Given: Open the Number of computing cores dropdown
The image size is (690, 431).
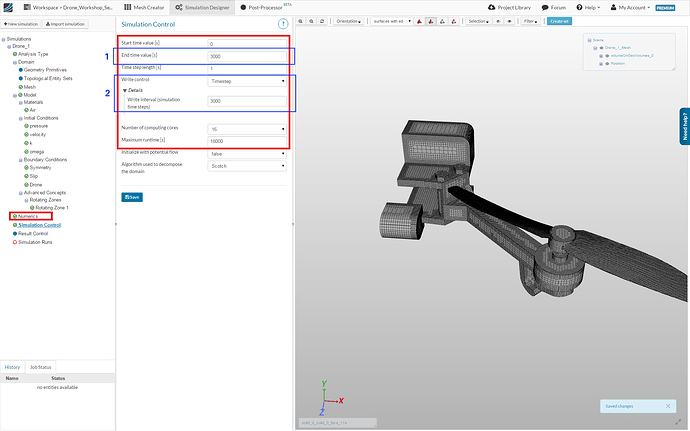Looking at the screenshot, I should (247, 128).
